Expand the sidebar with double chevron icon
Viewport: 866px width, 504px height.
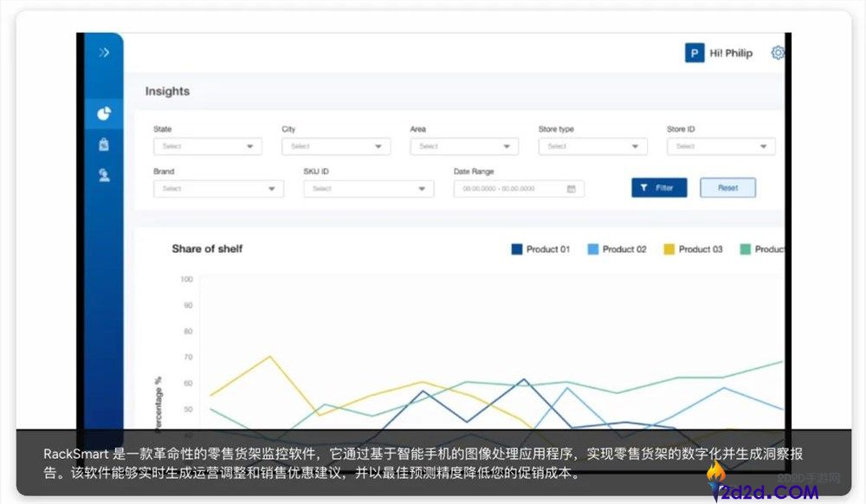(104, 53)
